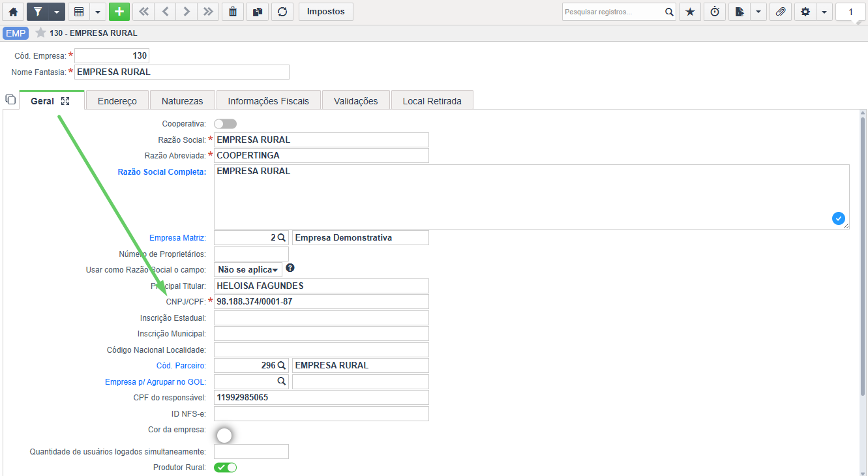Screen dimensions: 868x476
Task: Click the ID NFS-e field
Action: click(x=322, y=413)
